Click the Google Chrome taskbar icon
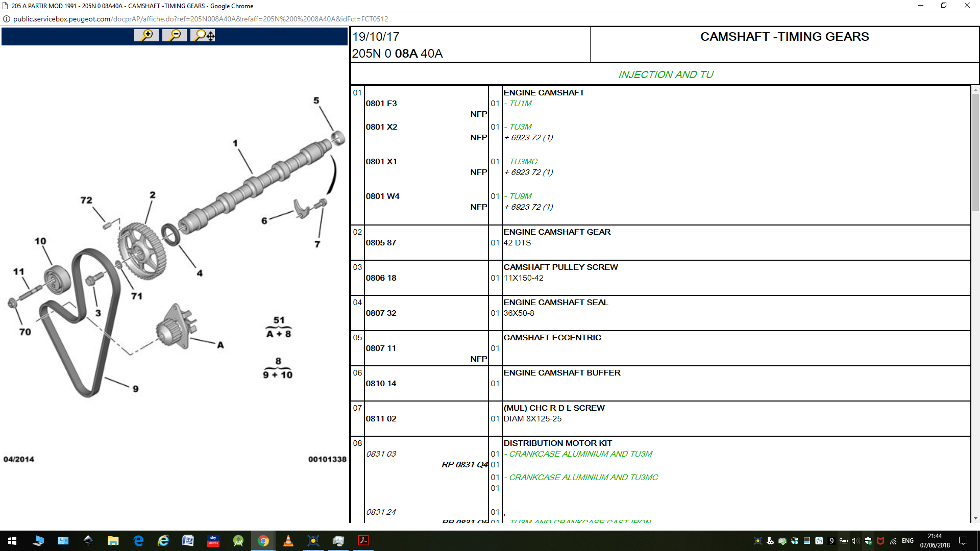The image size is (980, 551). point(263,541)
